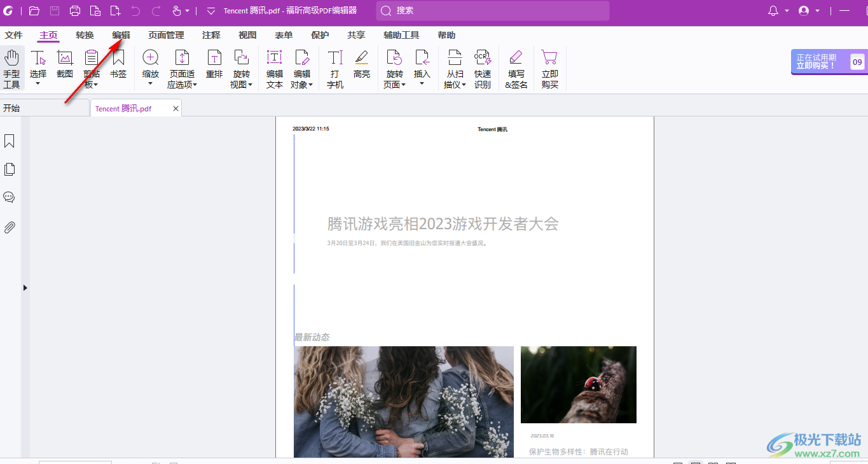This screenshot has height=464, width=868.
Task: Switch to the 转换 ribbon tab
Action: [x=85, y=36]
